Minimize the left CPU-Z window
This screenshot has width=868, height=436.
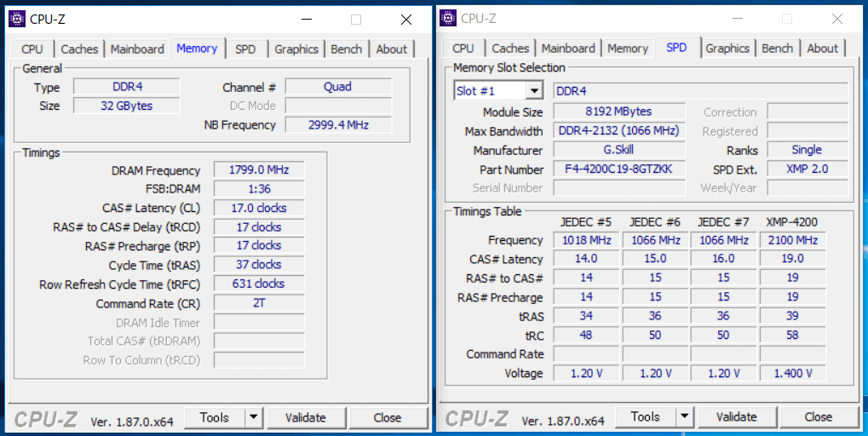[x=307, y=20]
